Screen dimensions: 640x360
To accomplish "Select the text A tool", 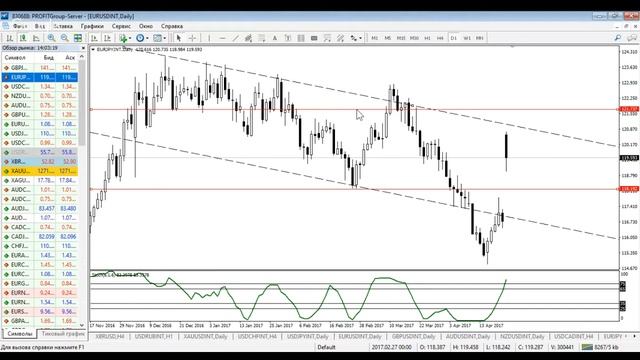I will [275, 38].
